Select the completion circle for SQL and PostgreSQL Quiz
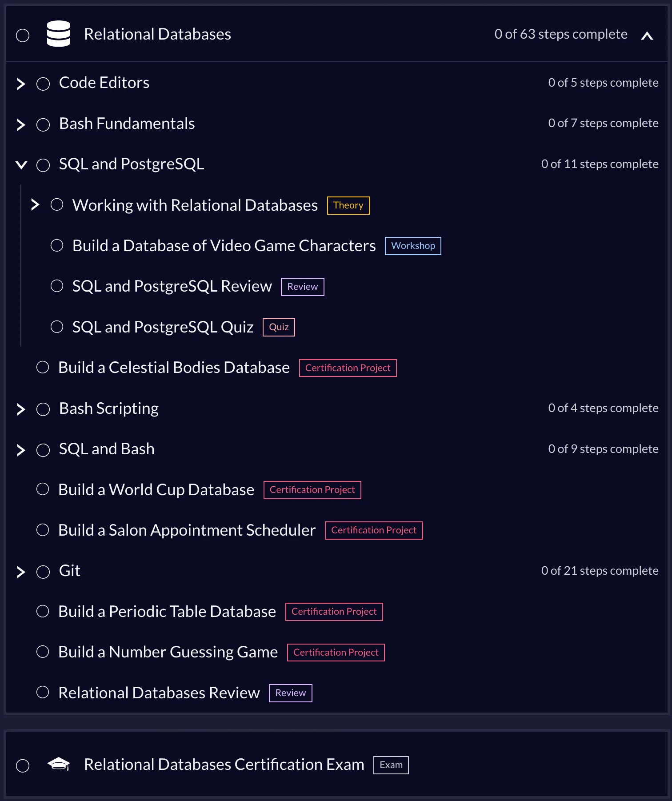Image resolution: width=672 pixels, height=801 pixels. click(57, 327)
